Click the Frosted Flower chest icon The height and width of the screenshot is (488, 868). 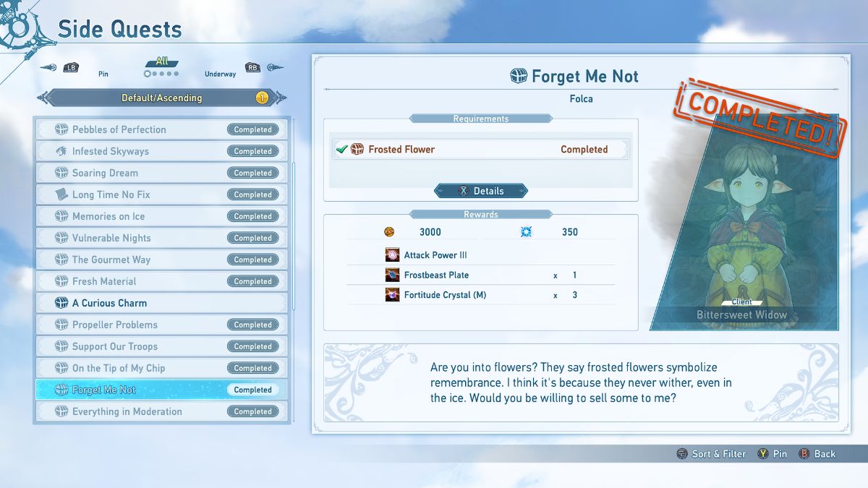point(357,150)
